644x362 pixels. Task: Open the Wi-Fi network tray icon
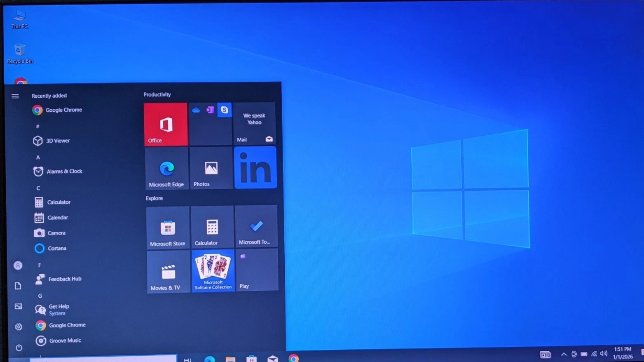594,354
